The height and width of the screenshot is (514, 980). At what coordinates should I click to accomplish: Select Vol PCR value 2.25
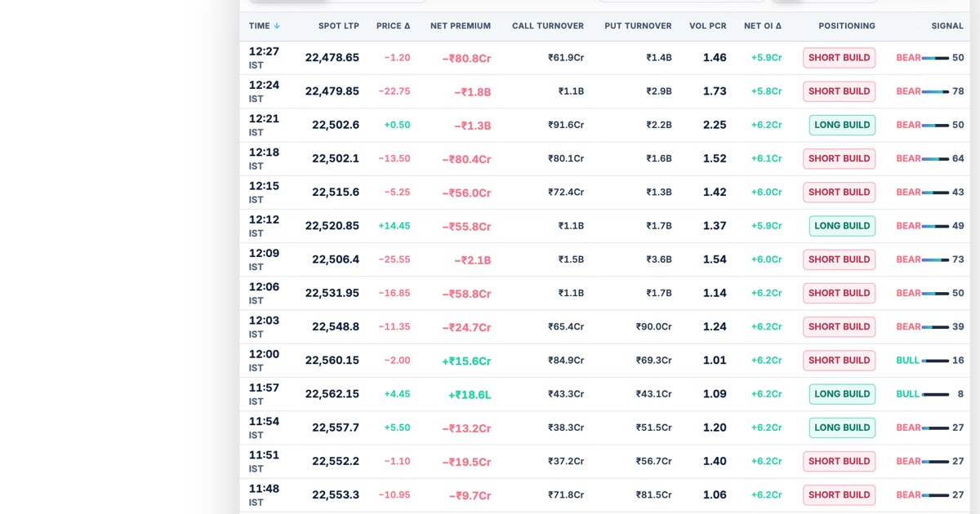[x=715, y=125]
